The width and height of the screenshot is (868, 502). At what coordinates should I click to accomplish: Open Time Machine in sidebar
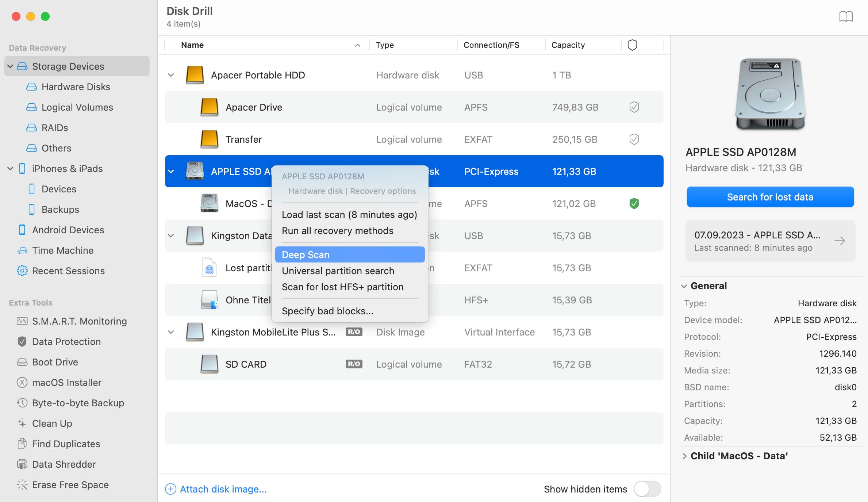62,250
